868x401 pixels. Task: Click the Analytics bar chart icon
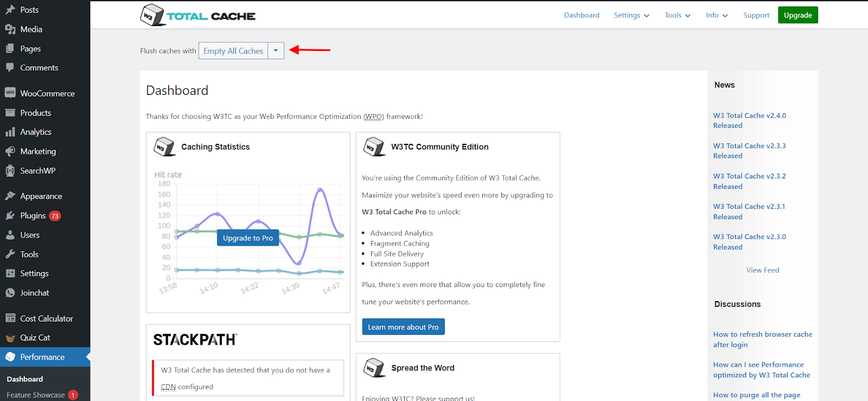click(x=10, y=132)
